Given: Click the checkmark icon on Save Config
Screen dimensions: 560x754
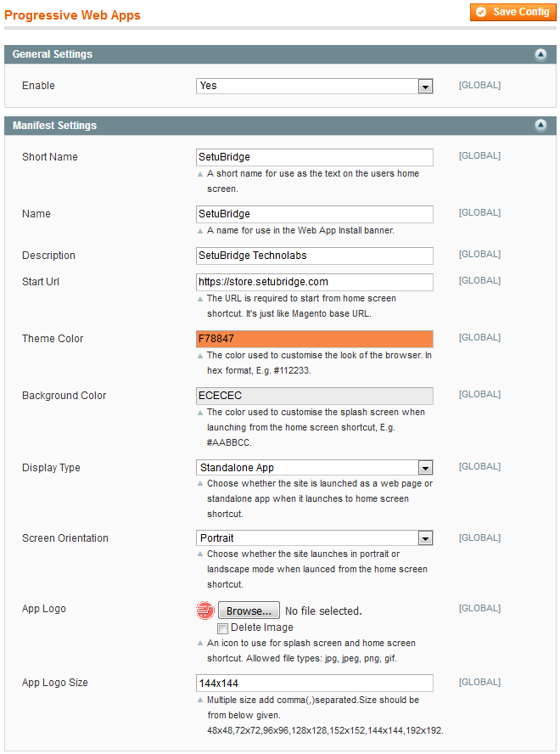Looking at the screenshot, I should point(481,12).
